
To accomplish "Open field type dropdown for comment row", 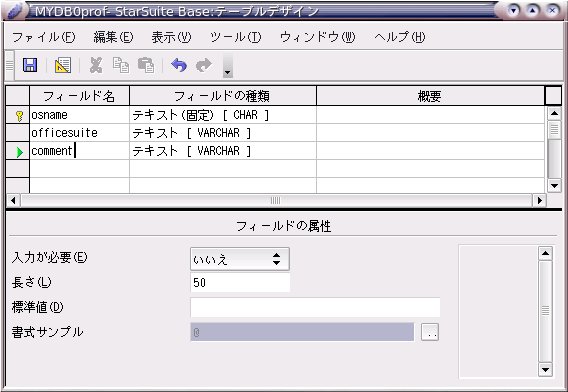I will [223, 151].
